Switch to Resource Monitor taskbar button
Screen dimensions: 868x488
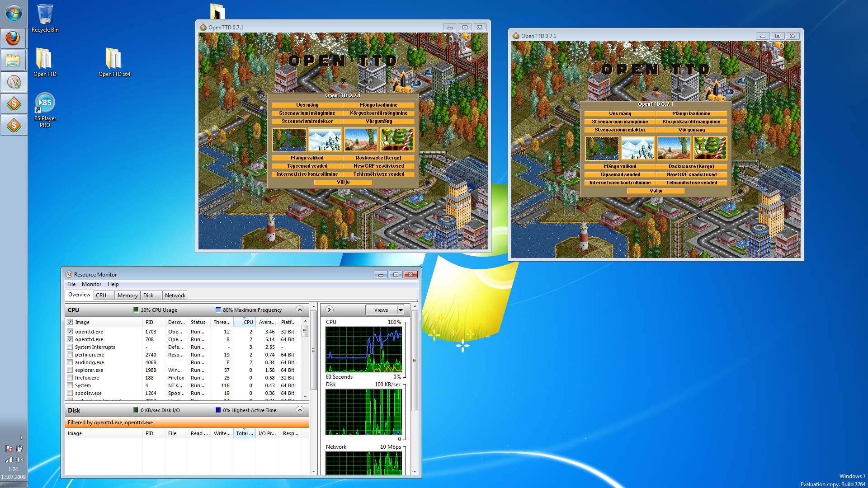[x=14, y=82]
